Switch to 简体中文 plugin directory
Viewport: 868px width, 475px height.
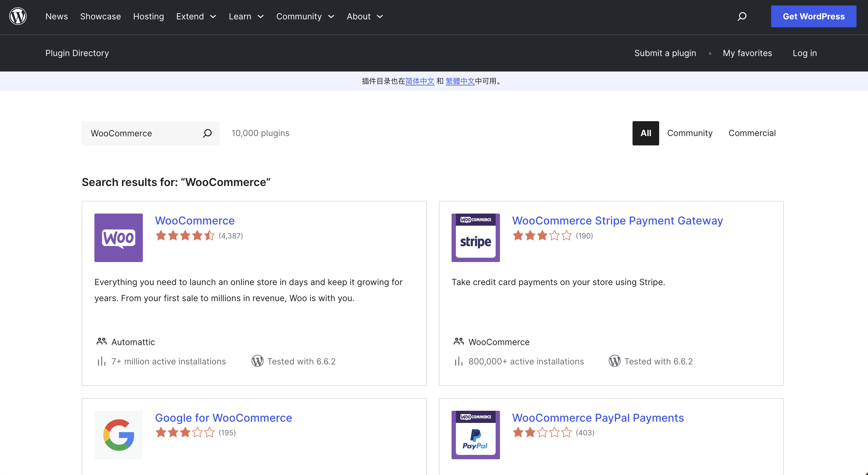(x=419, y=81)
